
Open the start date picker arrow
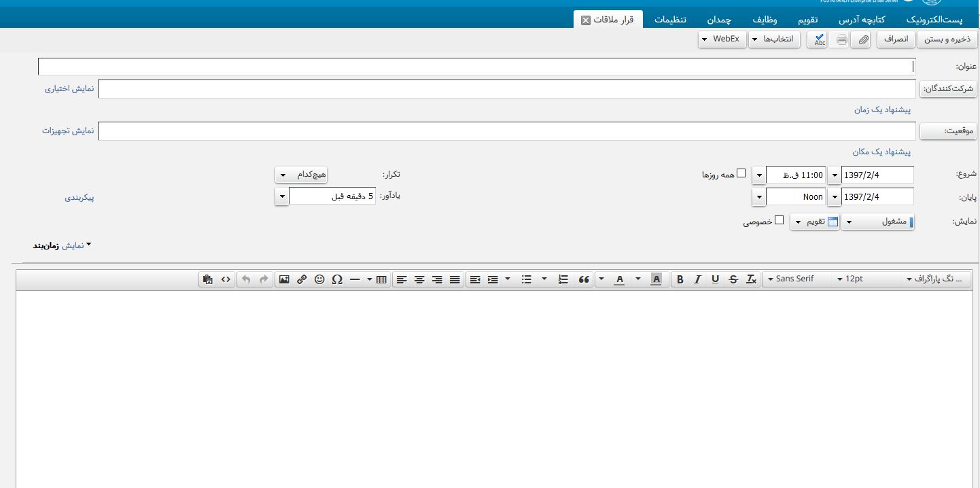pyautogui.click(x=835, y=175)
